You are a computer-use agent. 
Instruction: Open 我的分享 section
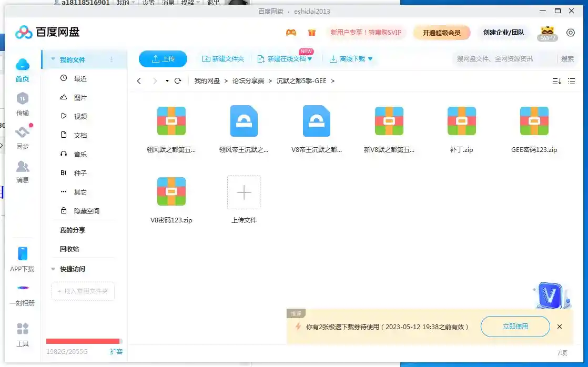pos(73,230)
